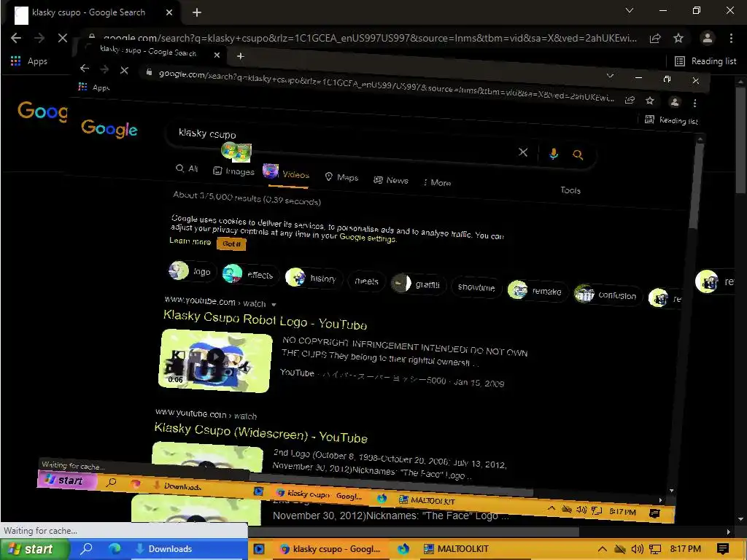Open Reading list in the inner tilted window

click(671, 120)
